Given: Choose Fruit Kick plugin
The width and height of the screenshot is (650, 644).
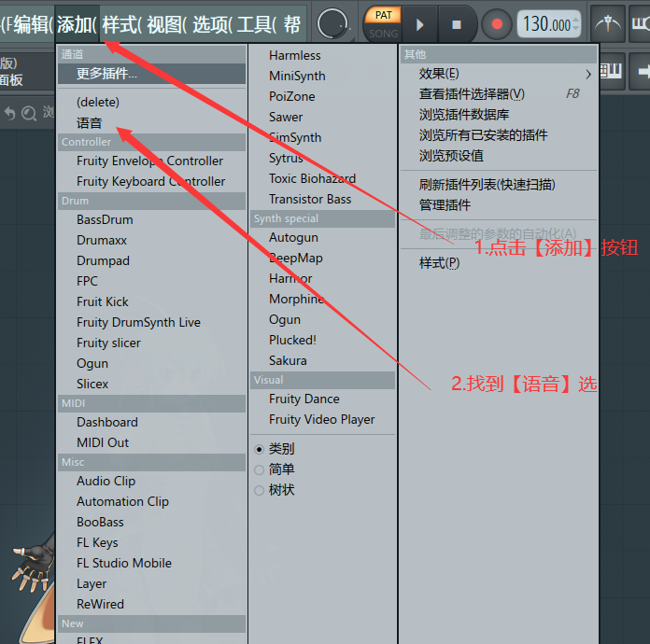Looking at the screenshot, I should (x=151, y=301).
